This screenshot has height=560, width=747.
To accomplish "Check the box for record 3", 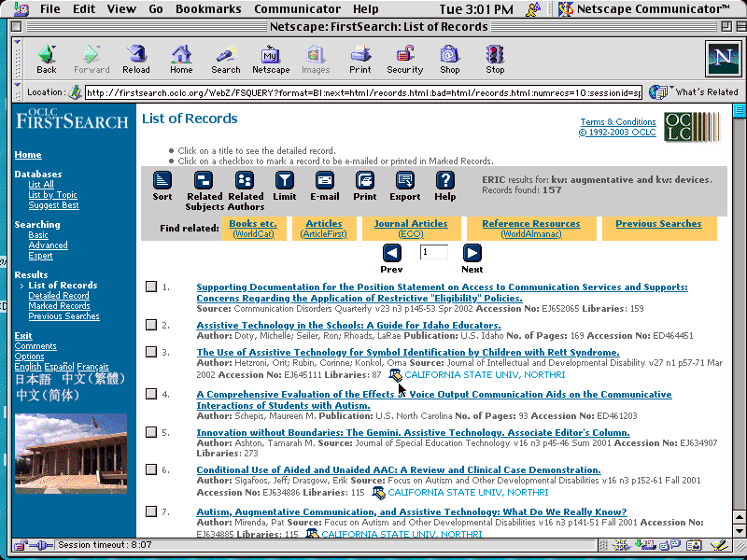I will pyautogui.click(x=151, y=352).
